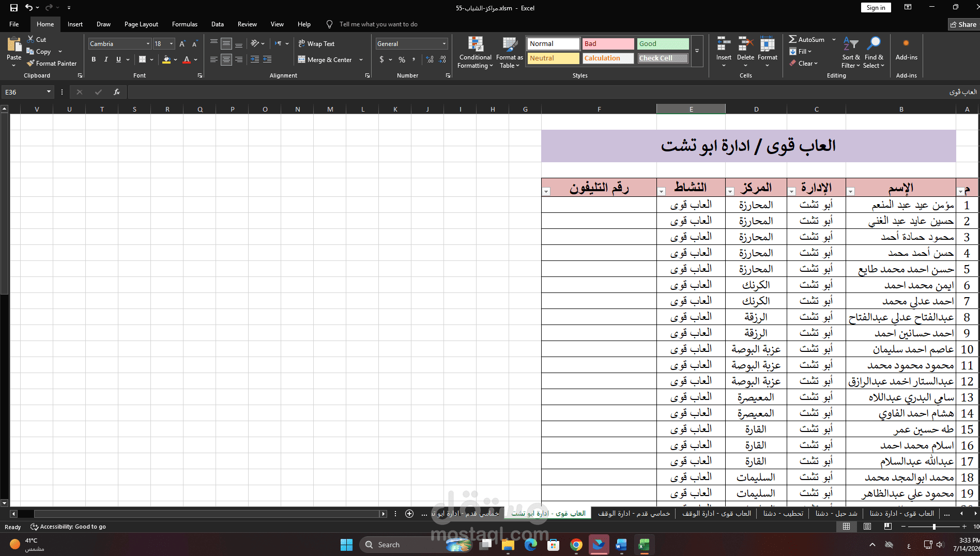Open the Insert Function fx button
The image size is (980, 556).
(x=117, y=92)
